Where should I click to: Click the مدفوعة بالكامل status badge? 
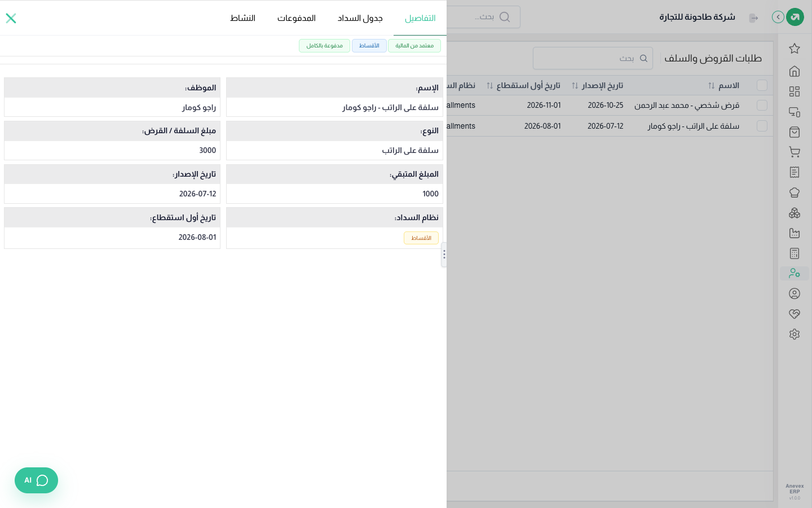click(324, 46)
